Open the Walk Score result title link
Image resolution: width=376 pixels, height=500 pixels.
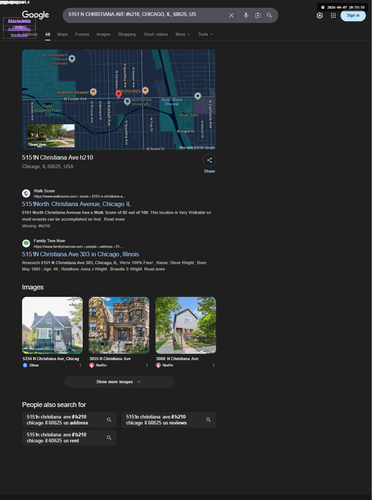coord(76,204)
